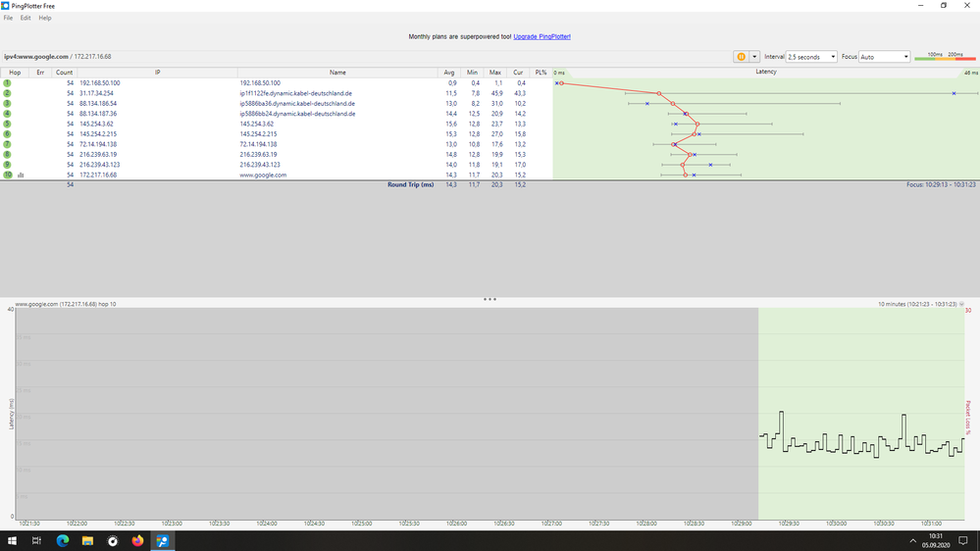
Task: Click the Focus: 10:29:13 - 10:31:23 text
Action: tap(941, 185)
